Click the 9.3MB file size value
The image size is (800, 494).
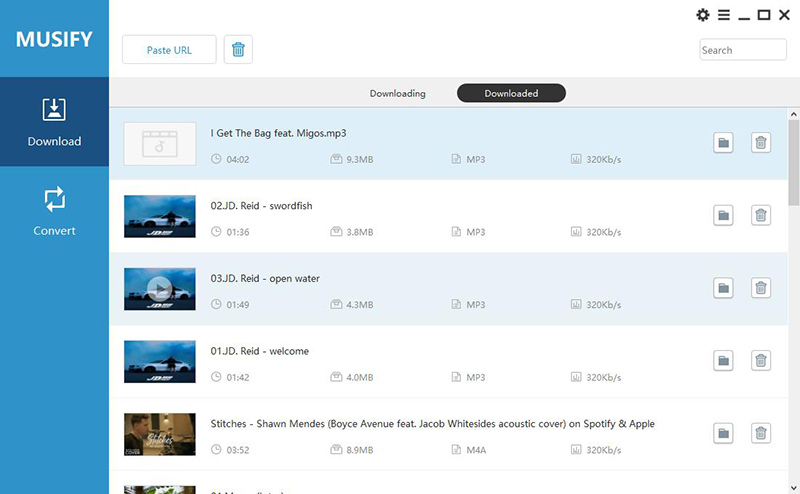click(x=360, y=159)
